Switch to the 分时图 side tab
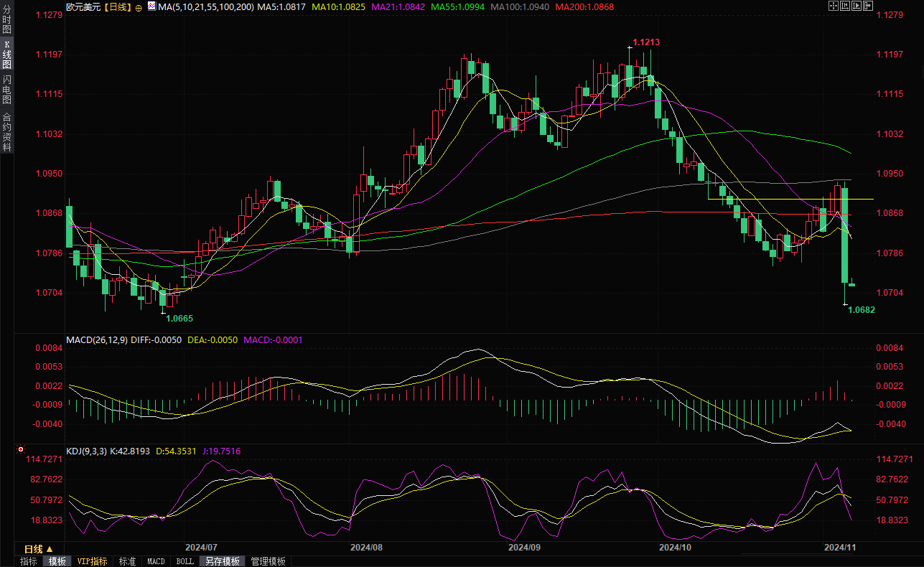The height and width of the screenshot is (567, 924). (x=6, y=19)
